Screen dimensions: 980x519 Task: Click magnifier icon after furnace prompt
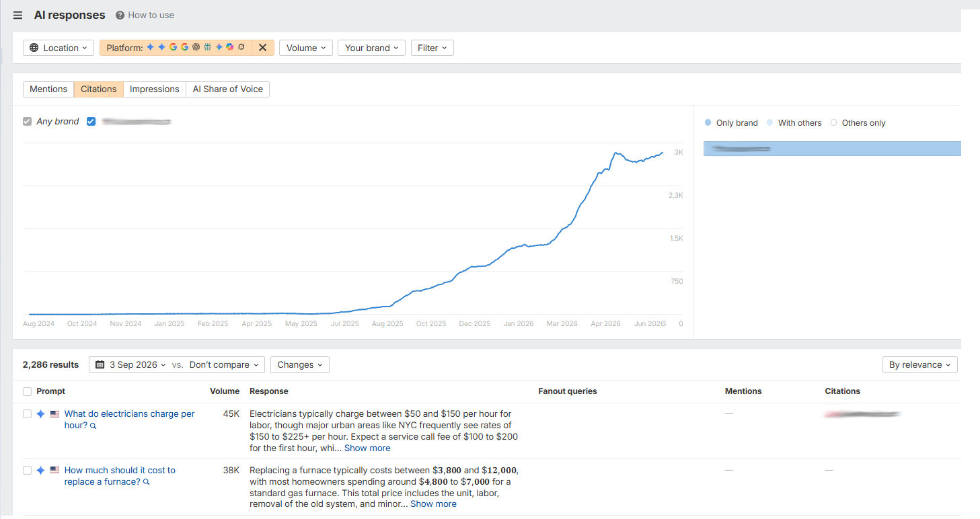(146, 482)
